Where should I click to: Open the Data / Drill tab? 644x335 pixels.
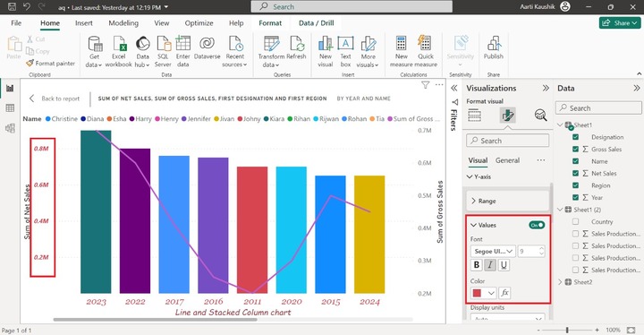point(316,23)
